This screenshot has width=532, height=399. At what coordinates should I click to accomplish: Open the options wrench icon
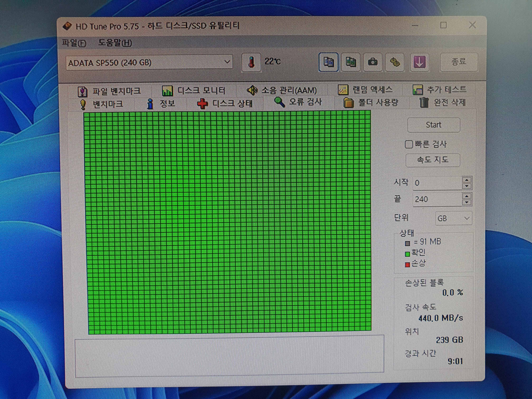pos(395,62)
